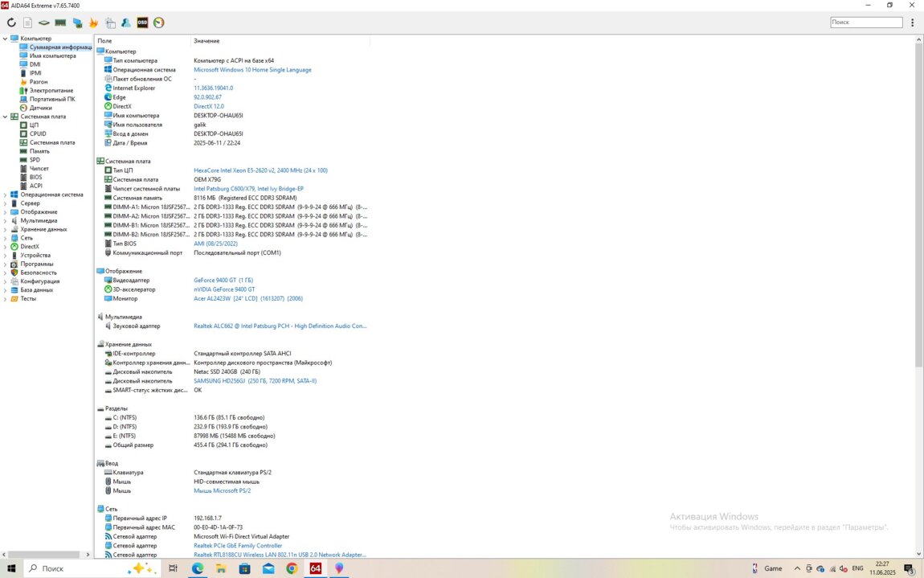Expand the Хранение данных tree node
The height and width of the screenshot is (578, 924).
pyautogui.click(x=6, y=229)
